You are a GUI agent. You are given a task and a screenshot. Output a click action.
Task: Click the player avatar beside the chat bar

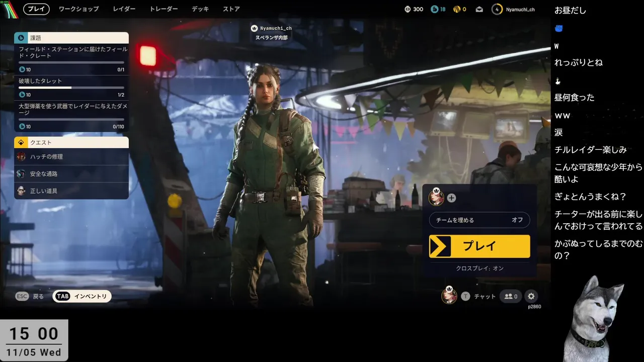point(449,295)
